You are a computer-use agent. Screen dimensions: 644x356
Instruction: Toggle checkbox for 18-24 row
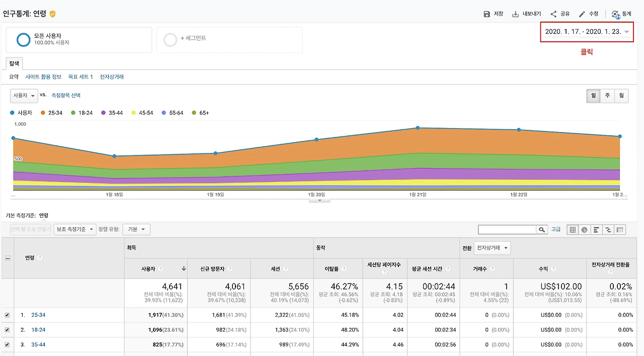(7, 330)
